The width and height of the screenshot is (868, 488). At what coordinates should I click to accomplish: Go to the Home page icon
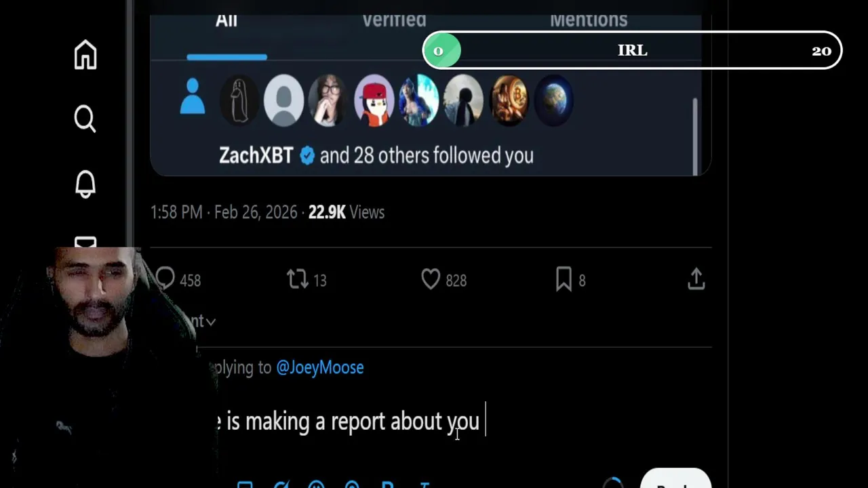[x=85, y=54]
